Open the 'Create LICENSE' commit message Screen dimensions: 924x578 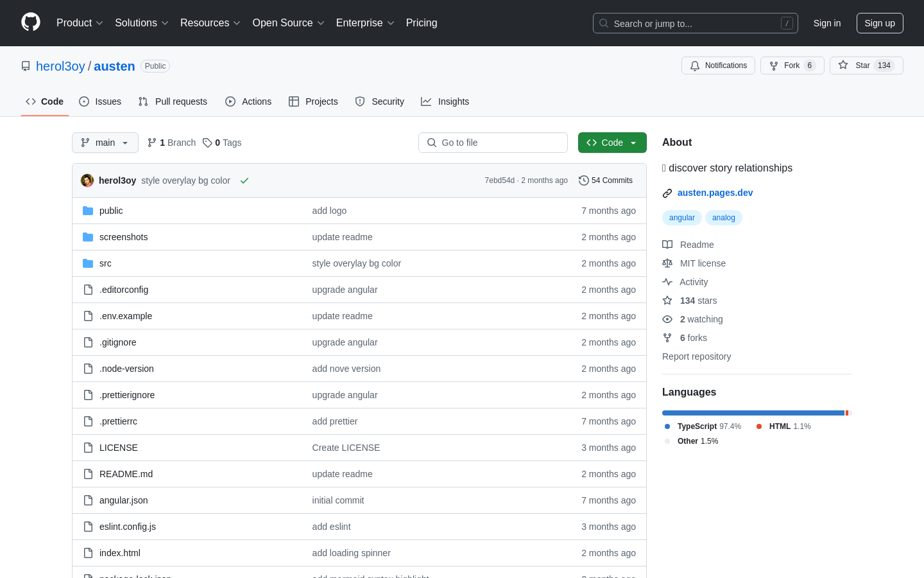(x=346, y=448)
